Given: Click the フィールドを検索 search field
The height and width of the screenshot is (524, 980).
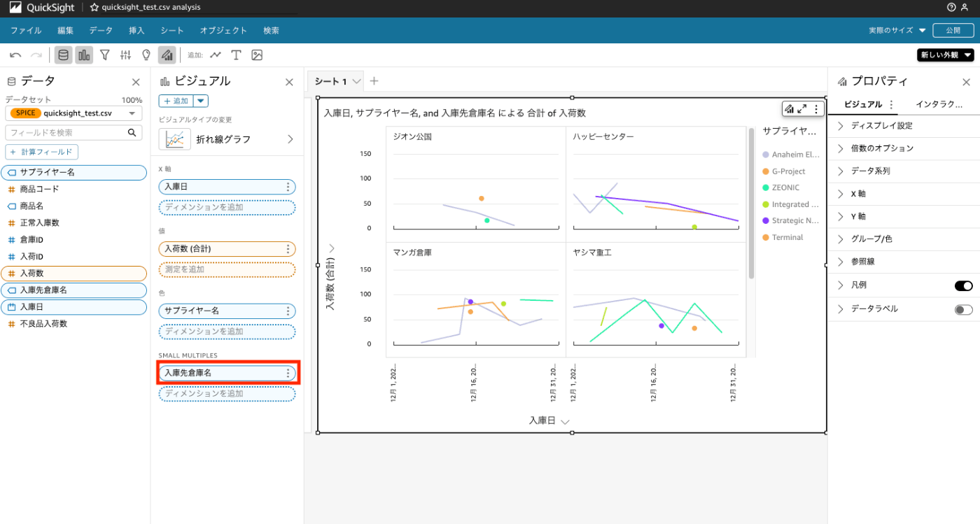Looking at the screenshot, I should (x=73, y=132).
